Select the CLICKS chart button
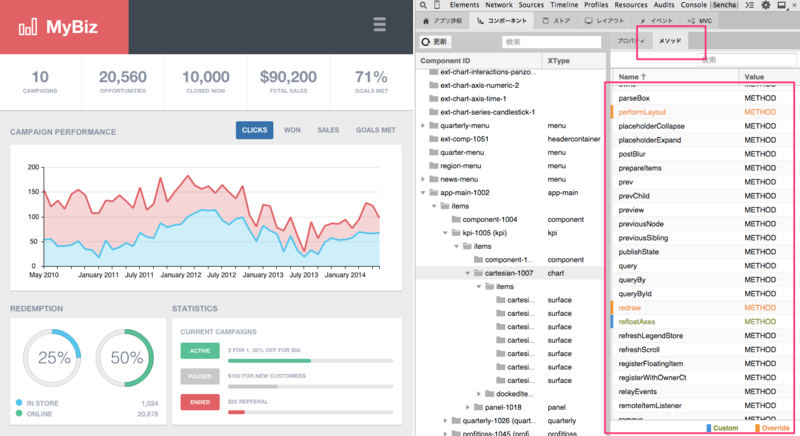This screenshot has width=800, height=436. [255, 130]
